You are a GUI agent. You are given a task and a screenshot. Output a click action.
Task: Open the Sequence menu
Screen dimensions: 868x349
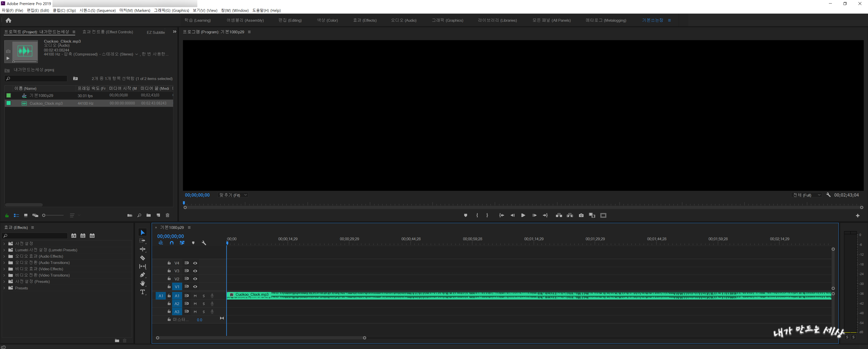pos(97,10)
